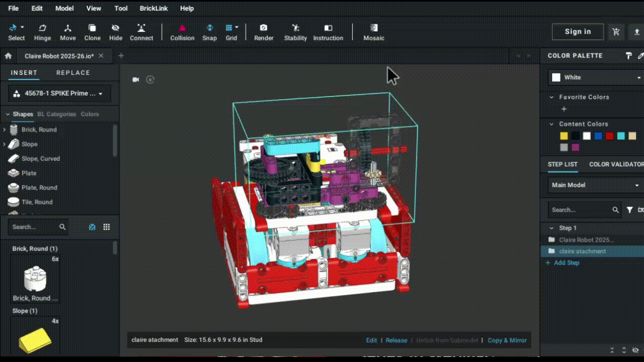The height and width of the screenshot is (362, 644).
Task: Launch the Mosaic tool
Action: [374, 31]
